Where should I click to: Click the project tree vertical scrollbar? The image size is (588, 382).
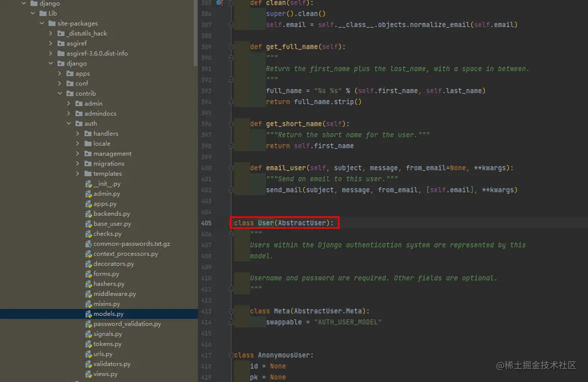click(x=195, y=33)
